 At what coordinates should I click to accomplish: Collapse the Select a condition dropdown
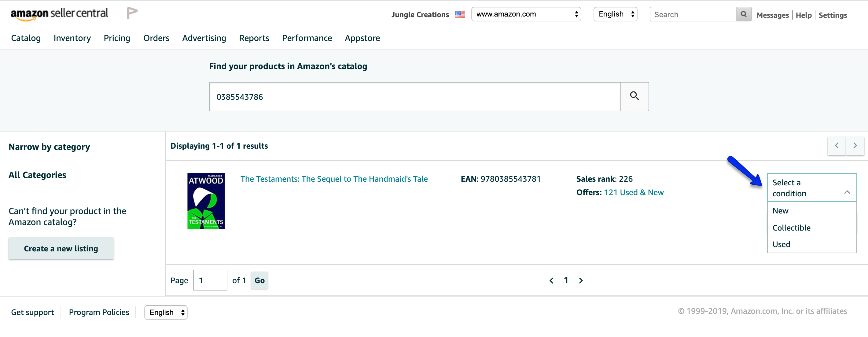(812, 188)
